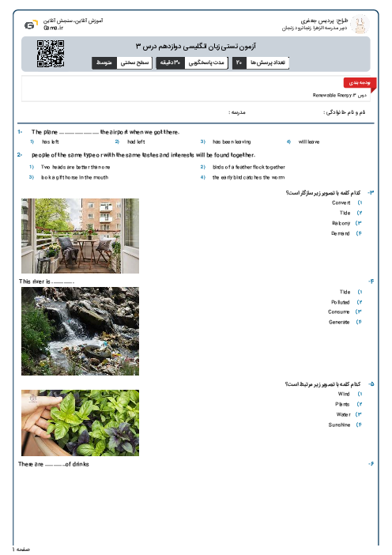The height and width of the screenshot is (555, 392).
Task: Click the author's rabbit avatar
Action: (x=360, y=25)
